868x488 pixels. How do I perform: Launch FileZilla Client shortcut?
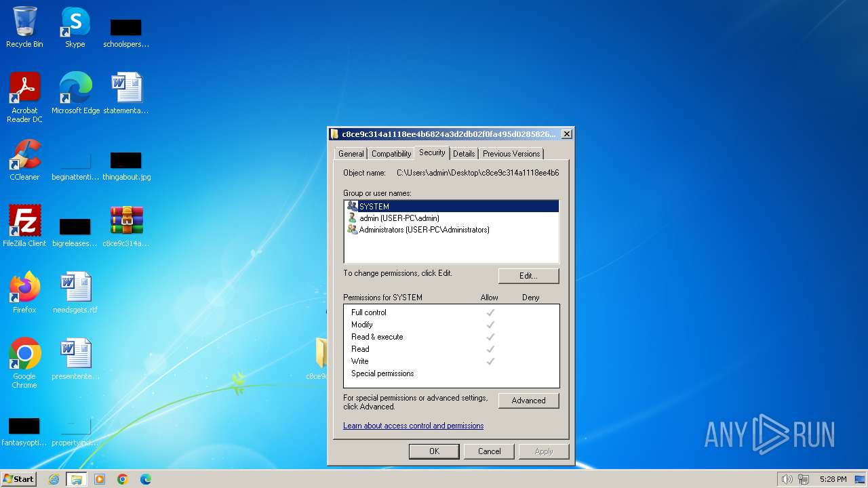click(x=24, y=226)
